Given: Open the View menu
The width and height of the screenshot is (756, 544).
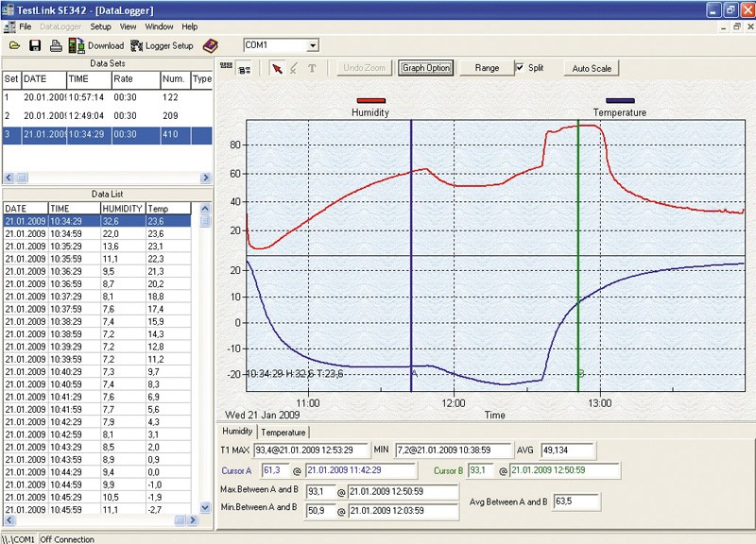Looking at the screenshot, I should tap(128, 26).
